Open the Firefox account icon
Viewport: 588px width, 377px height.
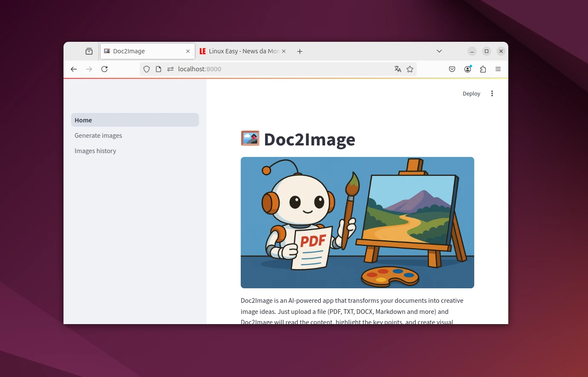467,69
